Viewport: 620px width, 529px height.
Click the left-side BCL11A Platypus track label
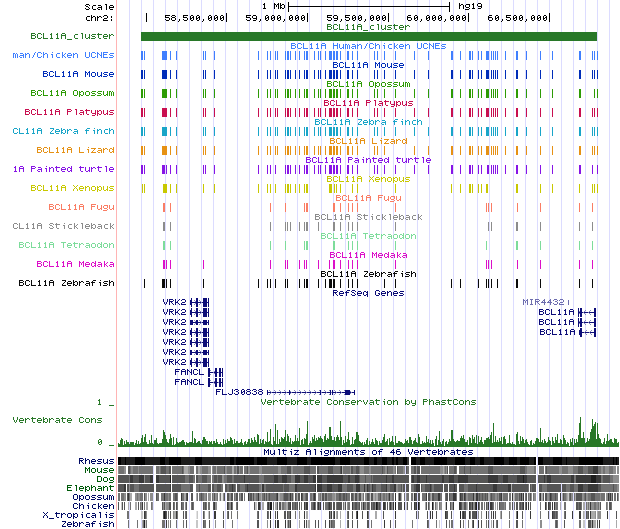click(x=69, y=112)
